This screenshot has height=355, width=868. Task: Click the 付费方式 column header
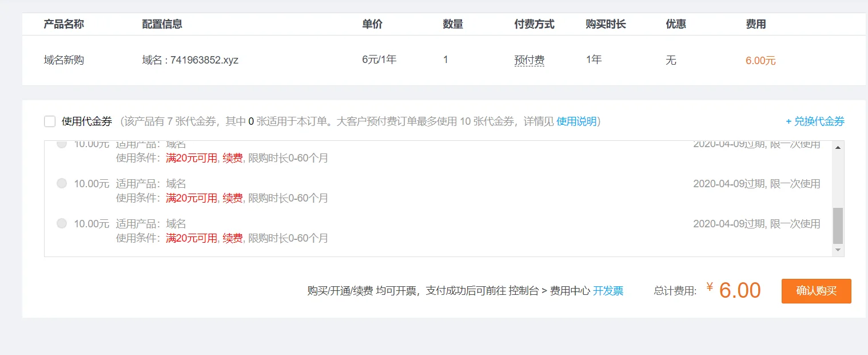(x=535, y=24)
